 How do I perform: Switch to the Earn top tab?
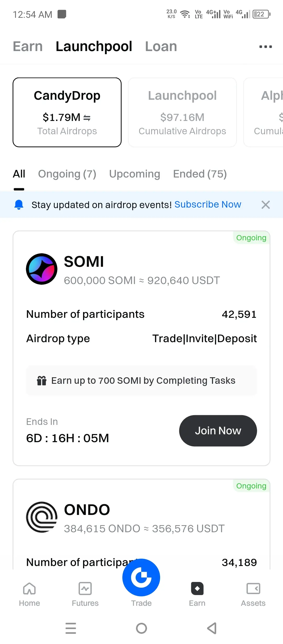[28, 47]
